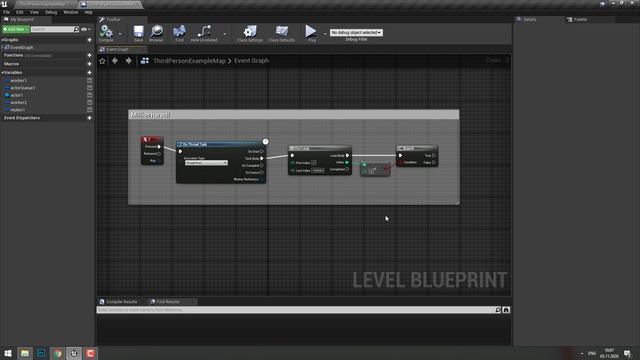This screenshot has height=360, width=640.
Task: Open the Compile options dropdown arrow
Action: 120,33
